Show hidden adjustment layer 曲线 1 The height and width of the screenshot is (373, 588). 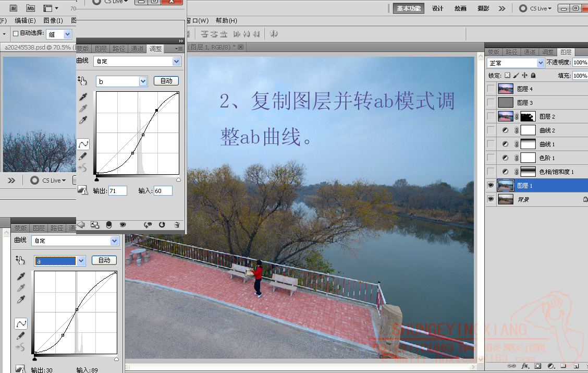coord(491,144)
